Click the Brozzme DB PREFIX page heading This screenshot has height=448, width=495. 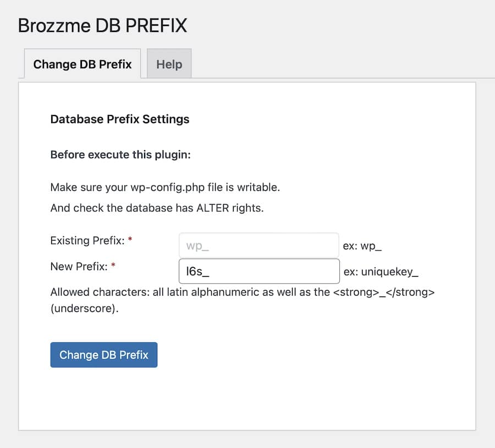click(102, 25)
